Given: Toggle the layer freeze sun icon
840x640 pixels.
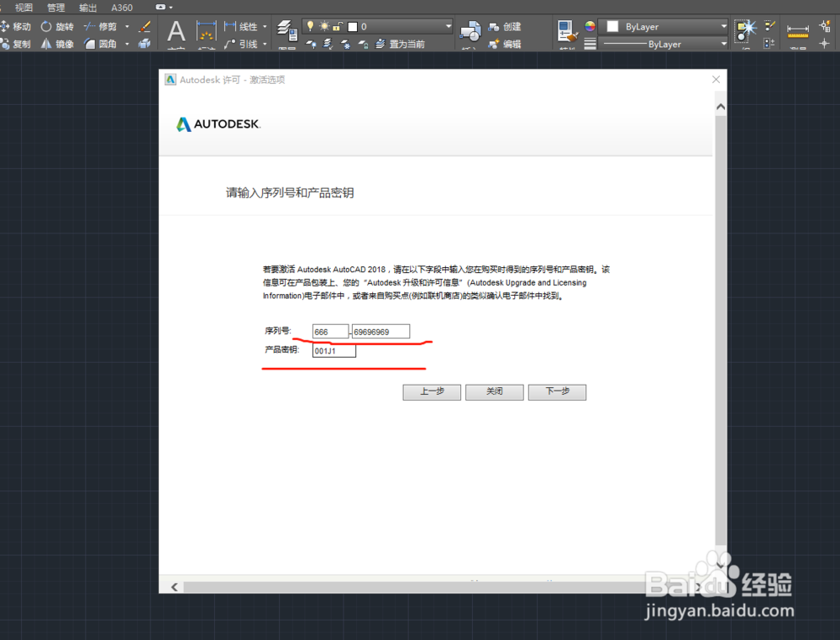Looking at the screenshot, I should click(324, 26).
